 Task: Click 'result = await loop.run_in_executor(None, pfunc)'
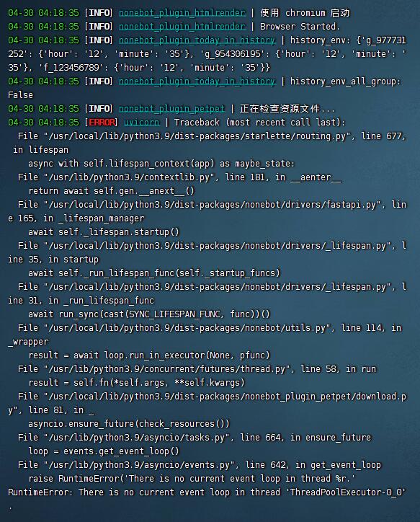(x=149, y=355)
